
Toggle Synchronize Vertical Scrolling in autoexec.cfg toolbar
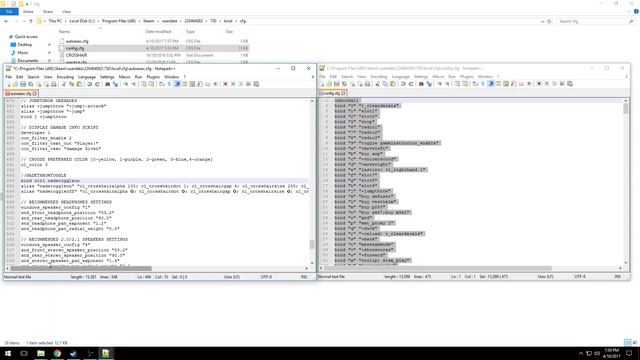click(x=143, y=84)
